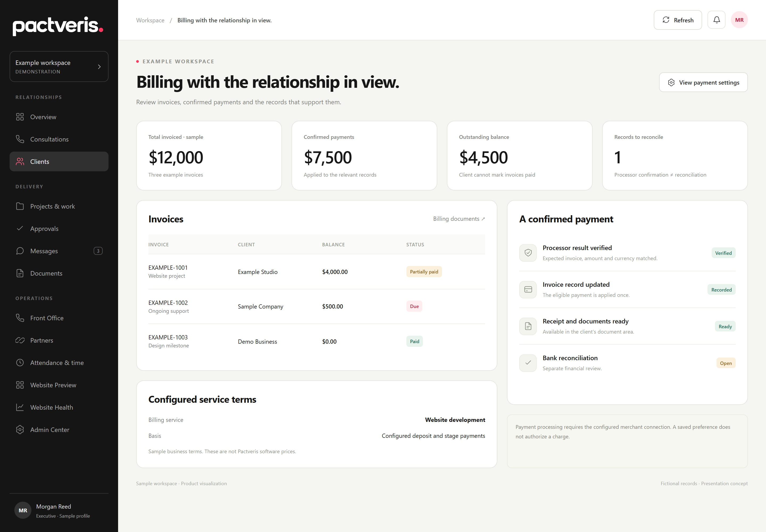Click the Consultations phone icon
The width and height of the screenshot is (766, 532).
(20, 139)
